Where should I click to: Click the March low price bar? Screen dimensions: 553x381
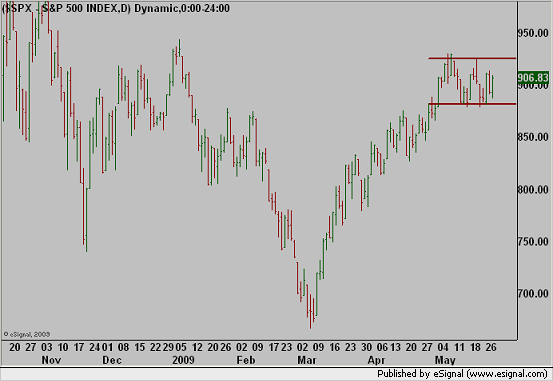pos(311,311)
